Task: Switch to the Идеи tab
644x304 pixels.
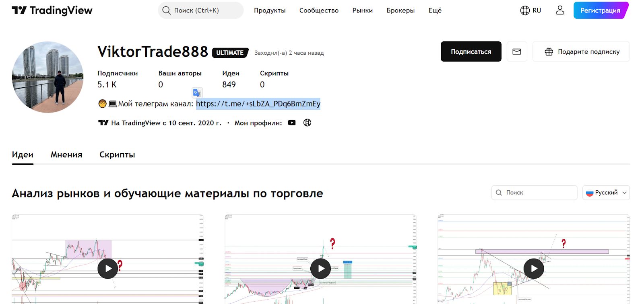Action: click(x=23, y=155)
